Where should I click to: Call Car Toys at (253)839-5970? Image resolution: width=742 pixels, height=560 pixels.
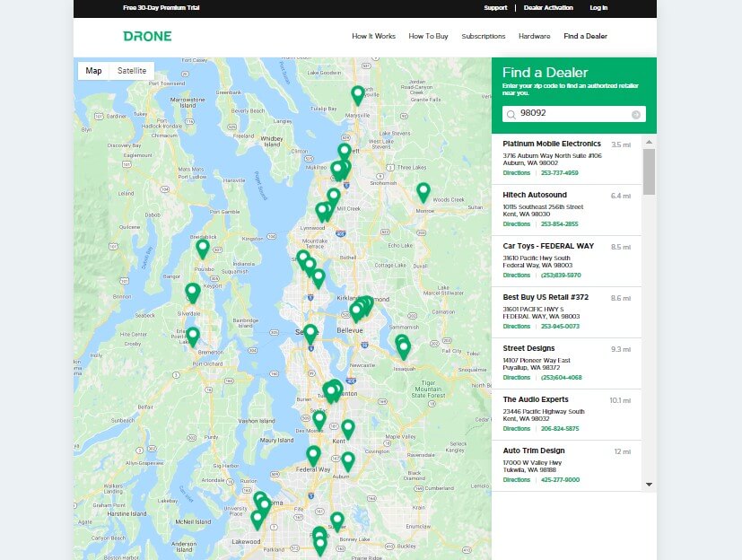point(561,275)
